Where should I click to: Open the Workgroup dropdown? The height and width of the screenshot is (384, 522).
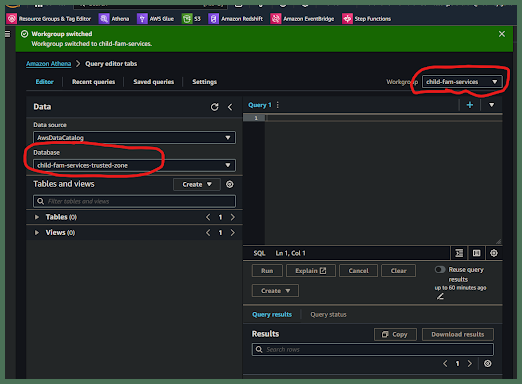click(462, 82)
